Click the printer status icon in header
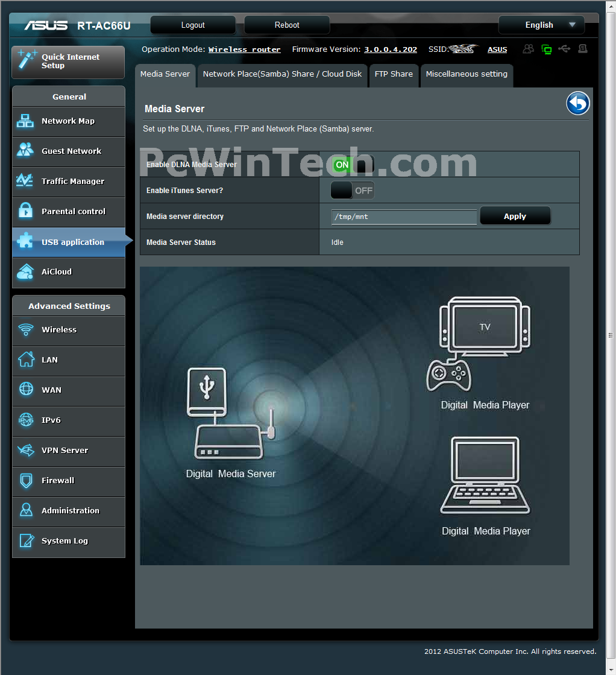Viewport: 616px width, 675px height. pyautogui.click(x=583, y=49)
